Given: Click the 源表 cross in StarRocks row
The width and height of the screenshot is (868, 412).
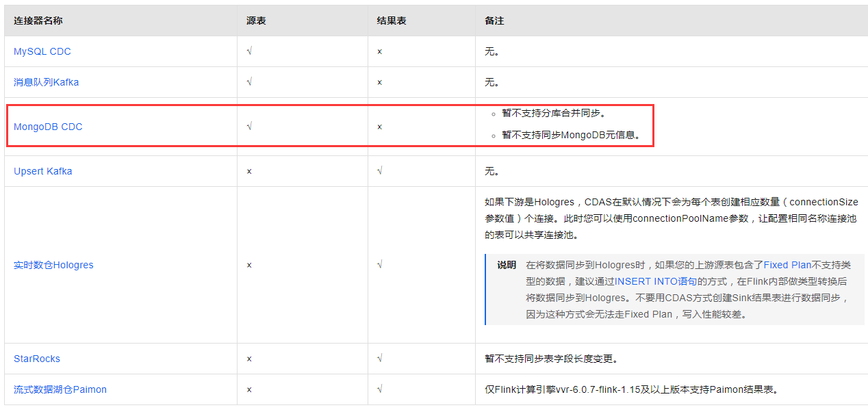Looking at the screenshot, I should (x=249, y=359).
